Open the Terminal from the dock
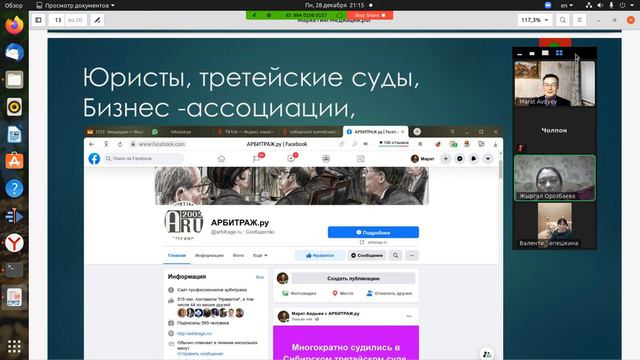Screen dimensions: 640x360 click(x=14, y=270)
